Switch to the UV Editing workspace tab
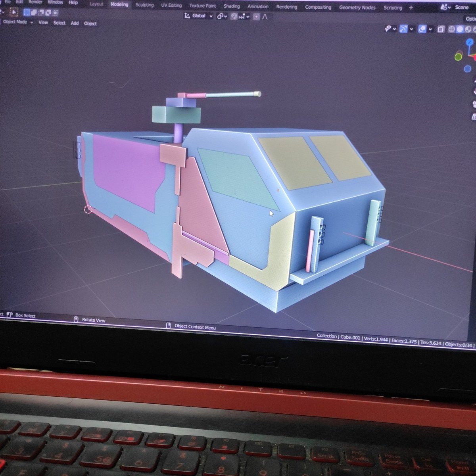This screenshot has width=476, height=476. tap(171, 5)
